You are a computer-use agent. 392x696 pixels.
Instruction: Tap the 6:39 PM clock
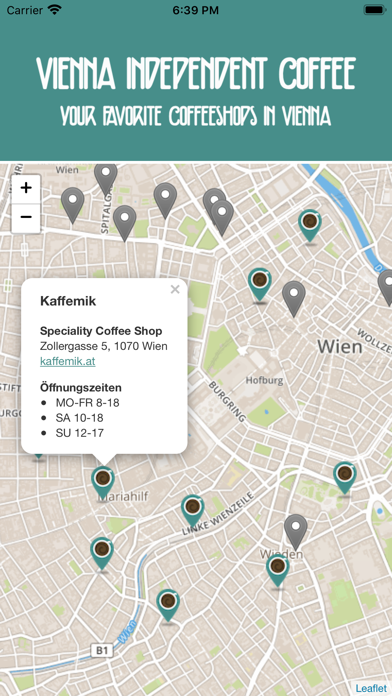coord(196,10)
